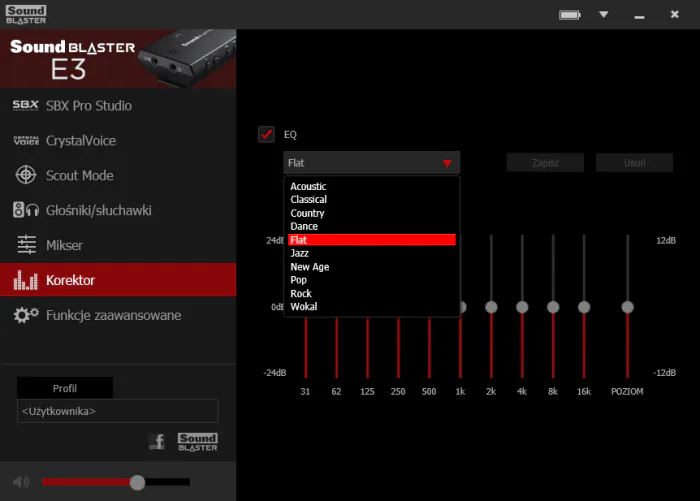700x501 pixels.
Task: Click the 62 Hz band slider track
Action: coord(337,347)
